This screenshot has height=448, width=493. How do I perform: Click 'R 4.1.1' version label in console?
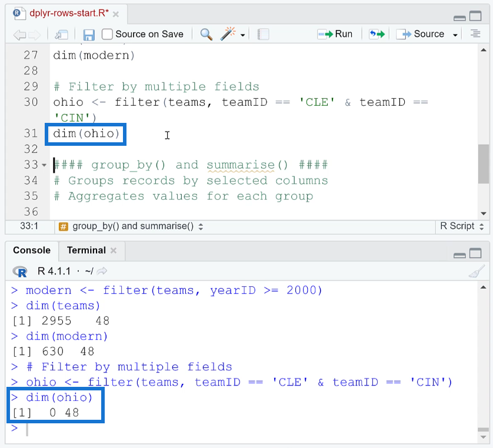click(x=54, y=271)
